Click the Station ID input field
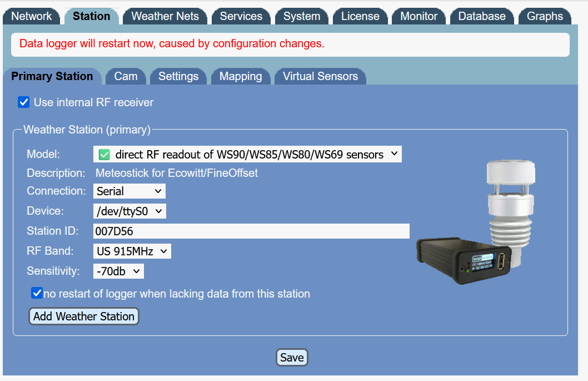This screenshot has height=381, width=588. 251,231
